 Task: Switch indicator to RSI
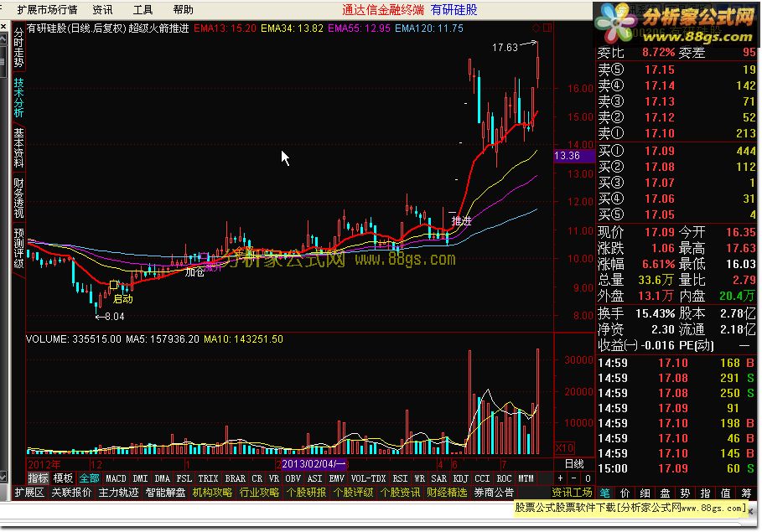click(x=400, y=478)
